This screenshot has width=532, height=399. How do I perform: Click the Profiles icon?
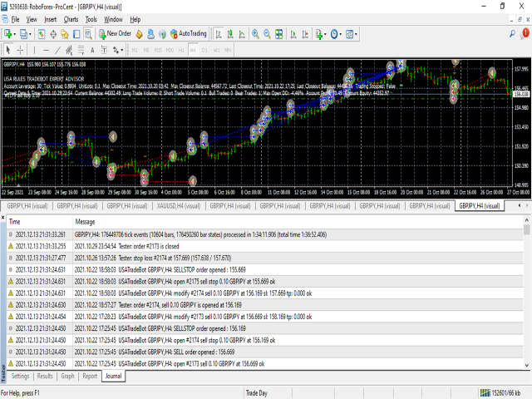(23, 34)
